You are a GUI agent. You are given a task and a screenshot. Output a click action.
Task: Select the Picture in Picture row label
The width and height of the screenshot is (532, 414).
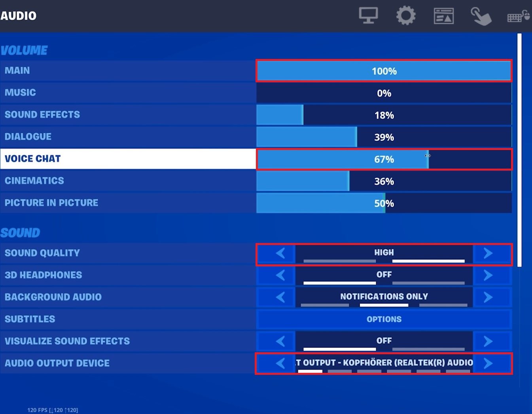click(x=51, y=203)
